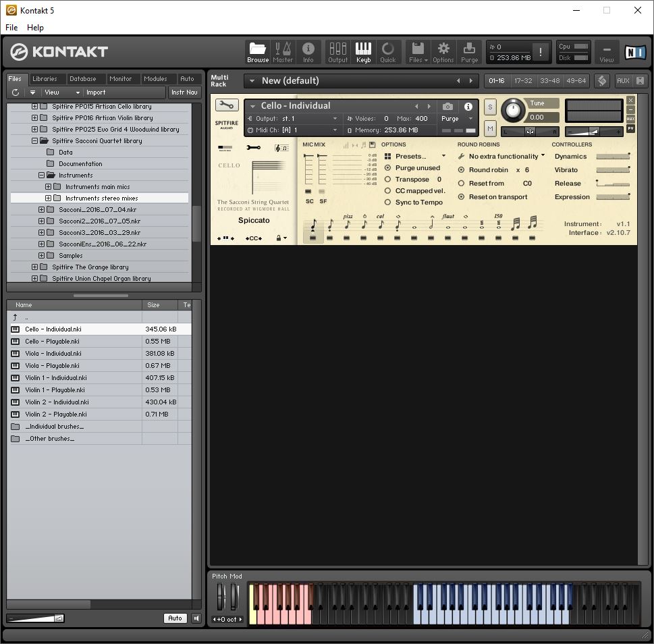Image resolution: width=654 pixels, height=644 pixels.
Task: Open the Master editor metronome icon
Action: click(x=283, y=52)
